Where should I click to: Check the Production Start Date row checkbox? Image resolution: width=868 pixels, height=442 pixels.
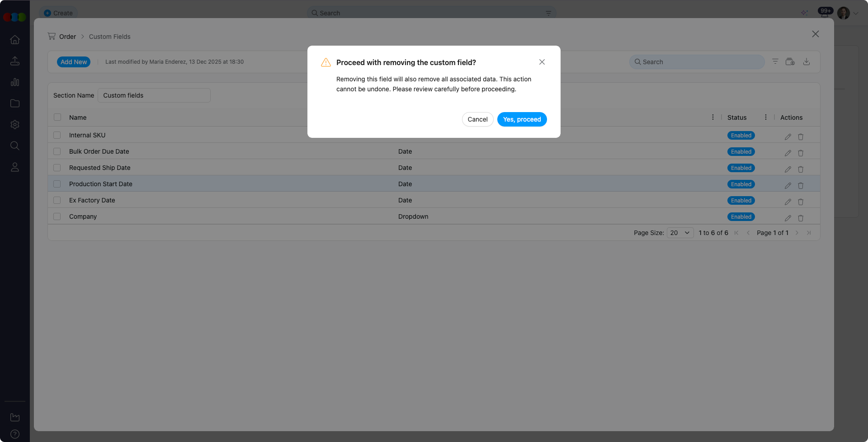tap(57, 184)
